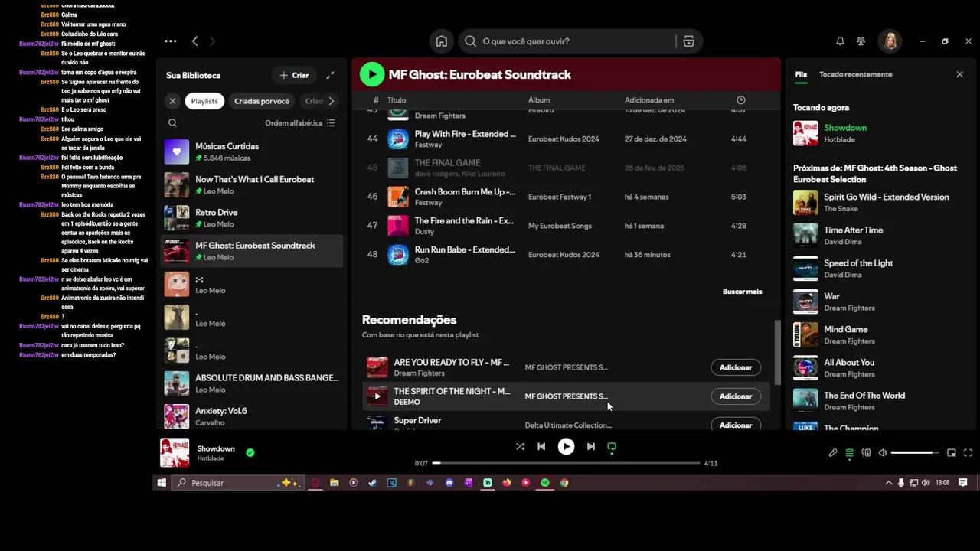This screenshot has width=980, height=551.
Task: Select the Crash Boom Burn Me Up track
Action: [x=566, y=197]
